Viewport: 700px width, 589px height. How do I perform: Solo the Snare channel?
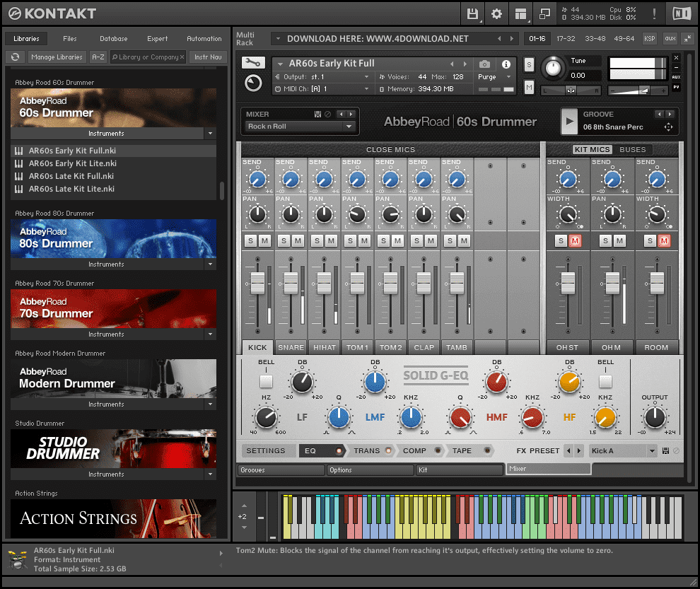[x=284, y=241]
